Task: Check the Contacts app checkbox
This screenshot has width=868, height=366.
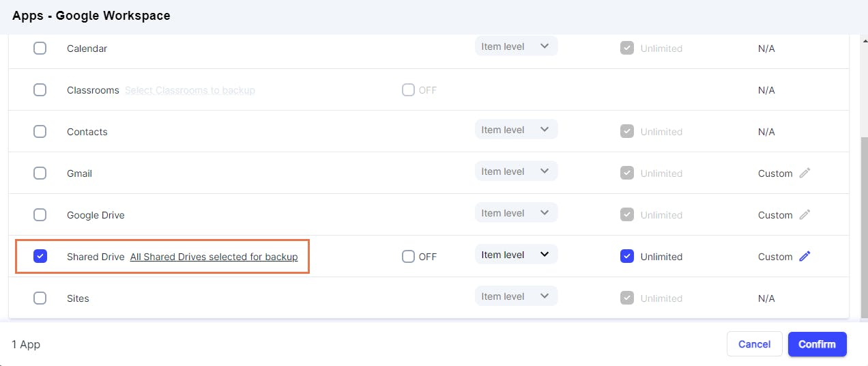Action: coord(40,132)
